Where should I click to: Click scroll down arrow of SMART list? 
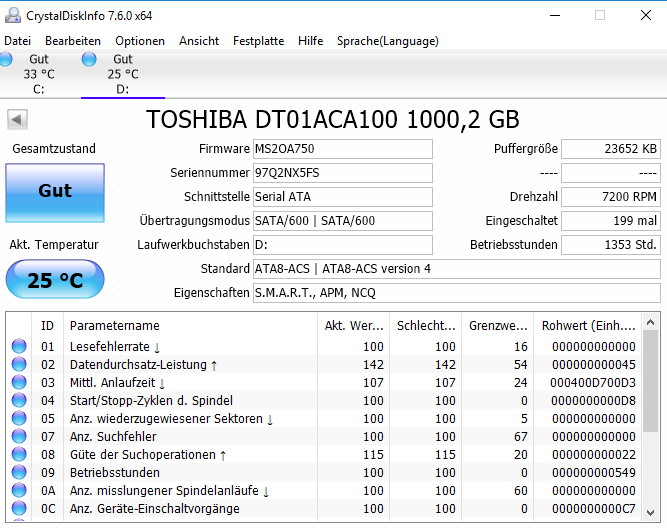[x=650, y=513]
